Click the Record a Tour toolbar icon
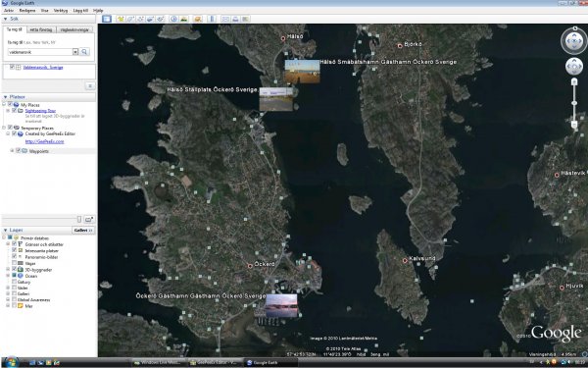Image resolution: width=588 pixels, height=368 pixels. 160,19
